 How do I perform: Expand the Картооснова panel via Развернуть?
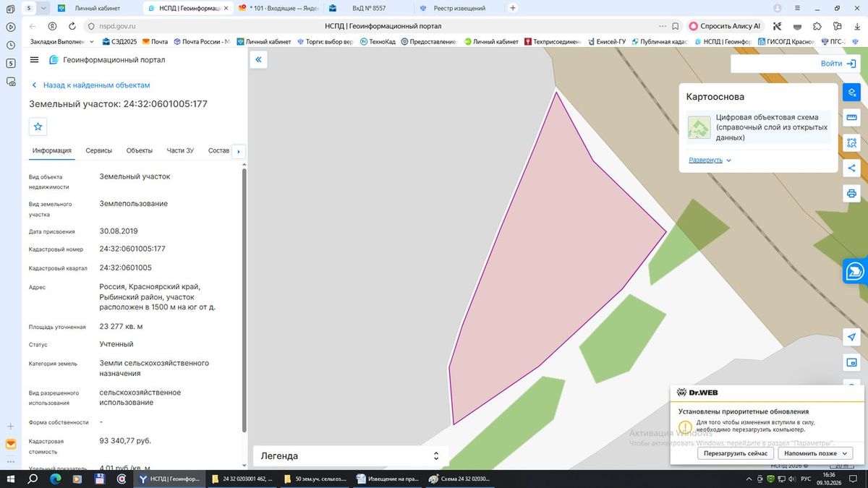(710, 160)
